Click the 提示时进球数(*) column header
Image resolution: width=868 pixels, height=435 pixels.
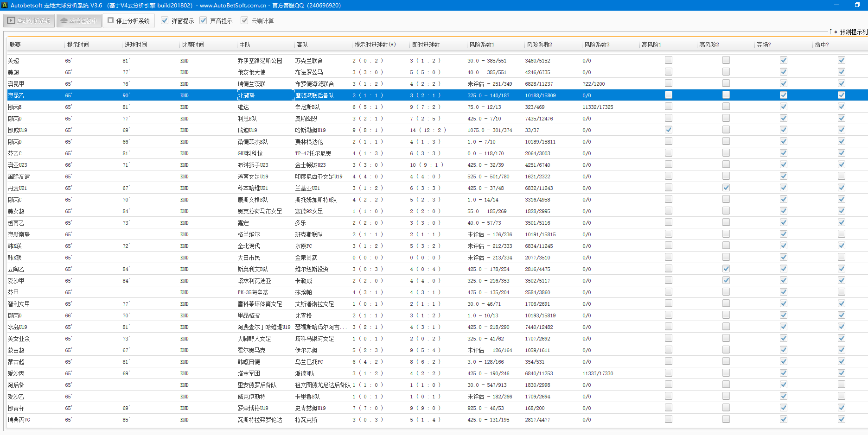[375, 44]
